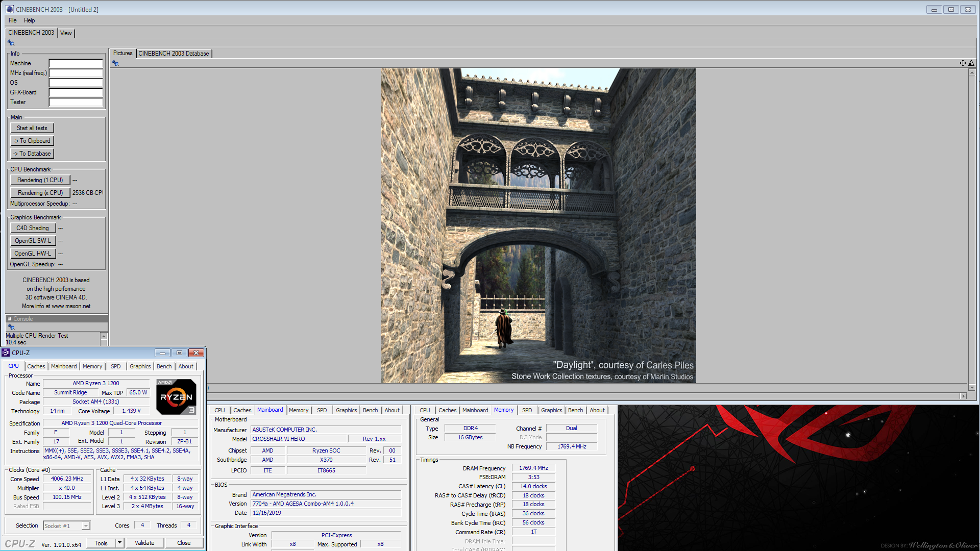
Task: Click the CINEBENCH 2003 window title-bar icon
Action: pos(10,9)
